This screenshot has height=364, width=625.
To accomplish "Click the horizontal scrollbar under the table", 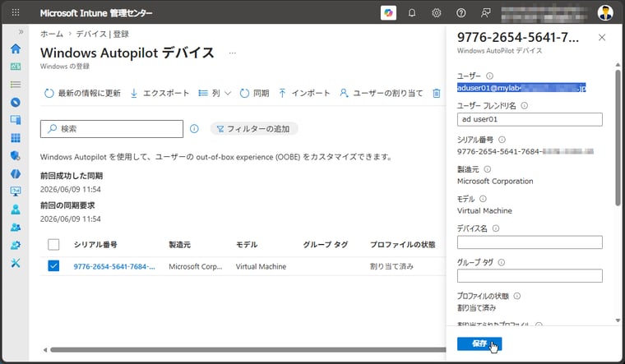I will (x=248, y=350).
